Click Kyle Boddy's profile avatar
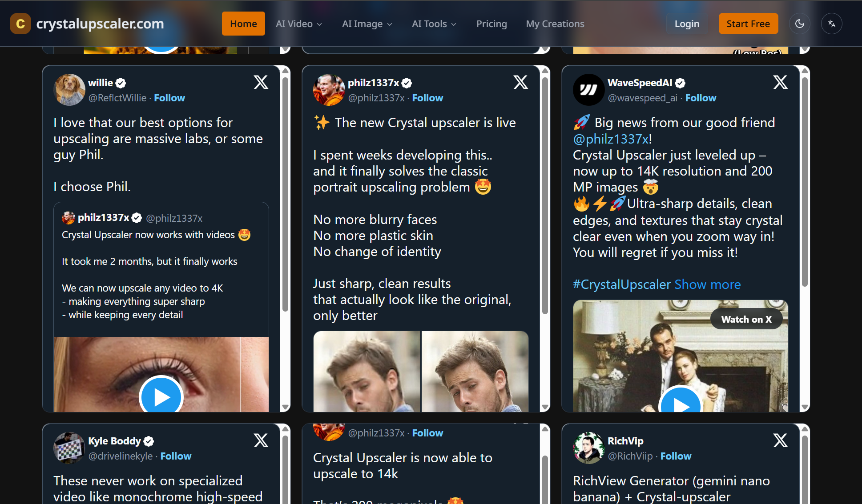The height and width of the screenshot is (504, 862). point(69,448)
